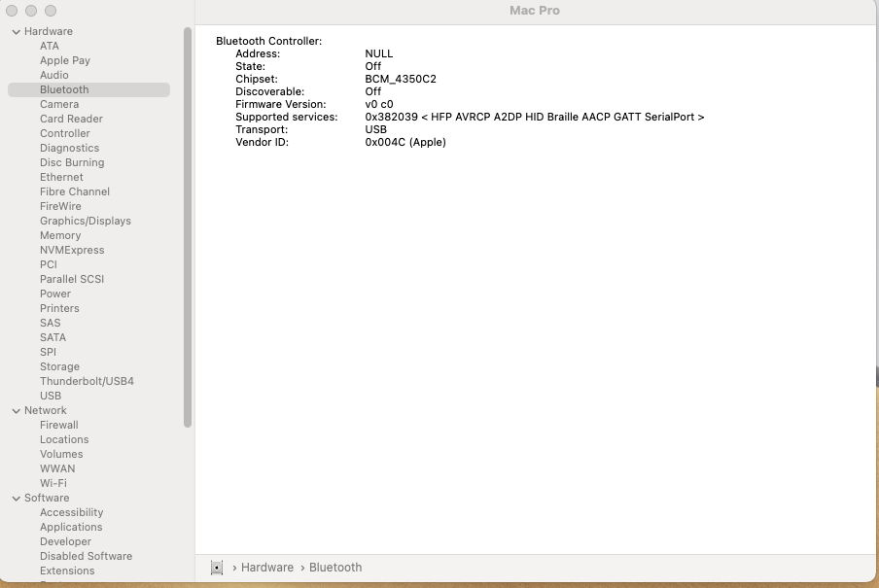Viewport: 879px width, 588px height.
Task: Show Power information
Action: point(55,294)
